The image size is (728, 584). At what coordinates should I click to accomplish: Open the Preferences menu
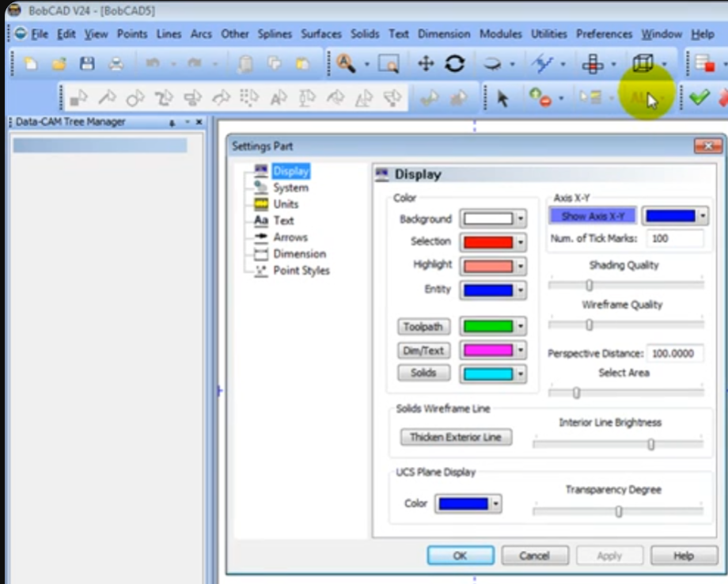(604, 34)
